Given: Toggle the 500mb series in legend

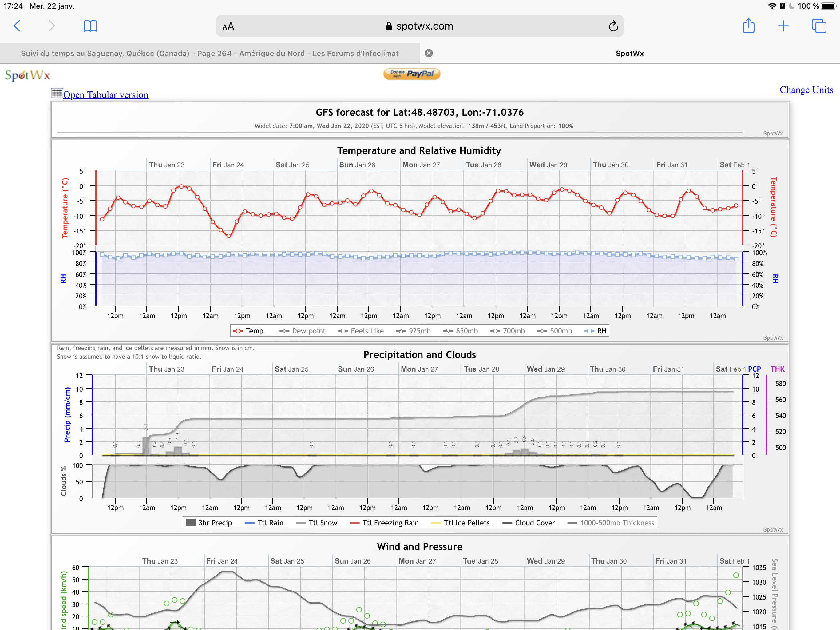Looking at the screenshot, I should click(554, 331).
